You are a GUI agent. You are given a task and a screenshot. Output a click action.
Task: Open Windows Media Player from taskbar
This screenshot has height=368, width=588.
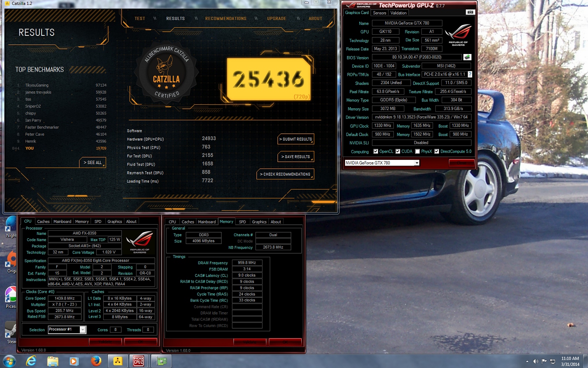click(74, 361)
